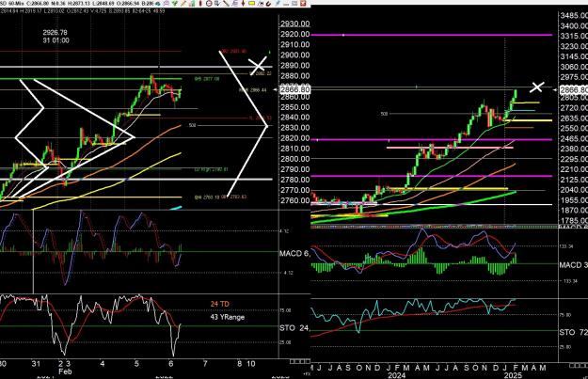Click the white X marker on left chart
This screenshot has width=588, height=379.
[x=258, y=66]
